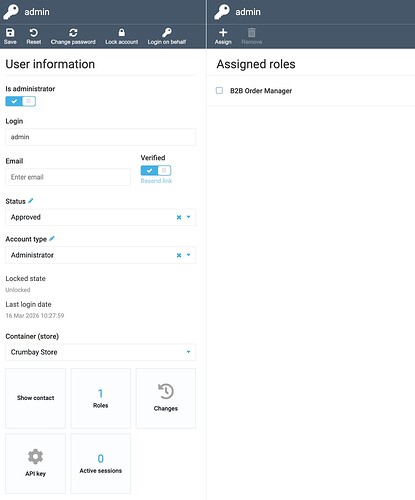This screenshot has height=500, width=415.
Task: Click the Assign plus icon
Action: 223,32
